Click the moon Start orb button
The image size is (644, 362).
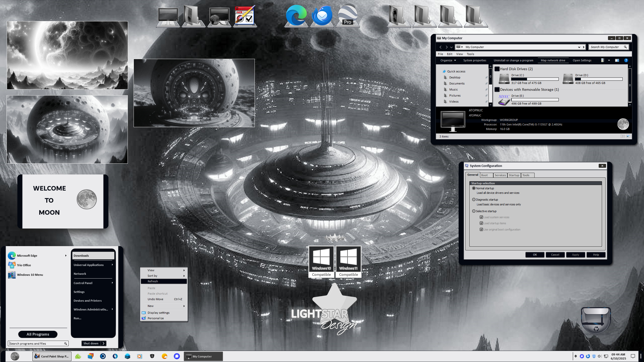[15, 356]
